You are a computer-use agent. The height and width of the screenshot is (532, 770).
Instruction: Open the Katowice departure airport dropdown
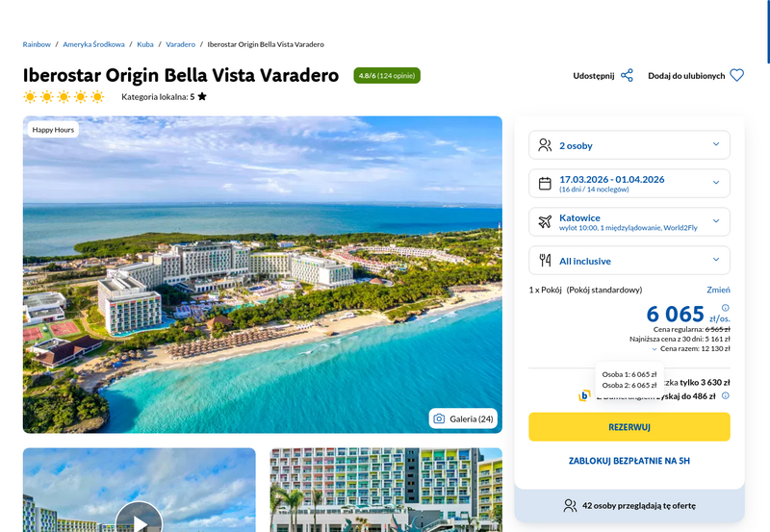pos(629,222)
